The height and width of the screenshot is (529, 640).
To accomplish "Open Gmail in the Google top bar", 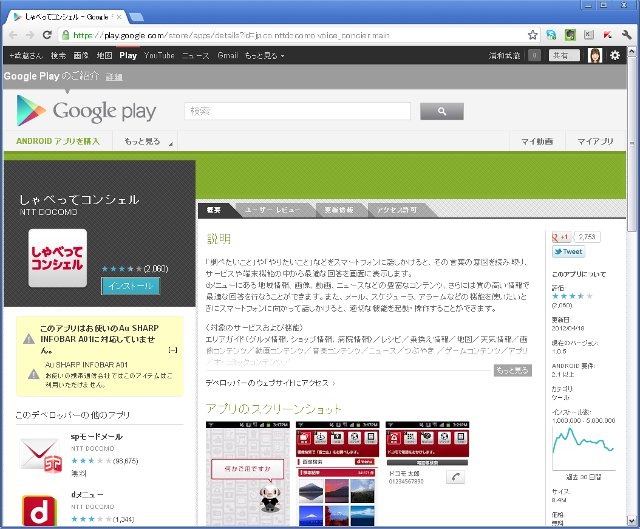I will tap(228, 56).
